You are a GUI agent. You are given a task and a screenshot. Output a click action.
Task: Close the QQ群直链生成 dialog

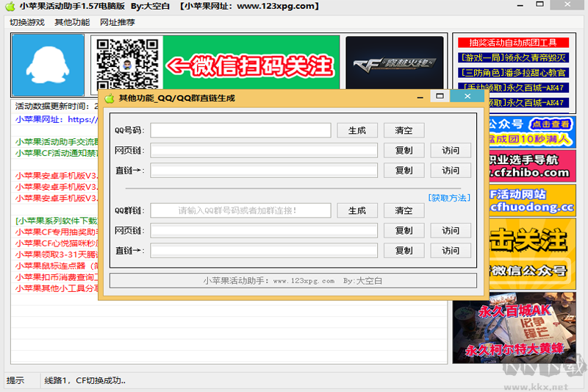467,96
